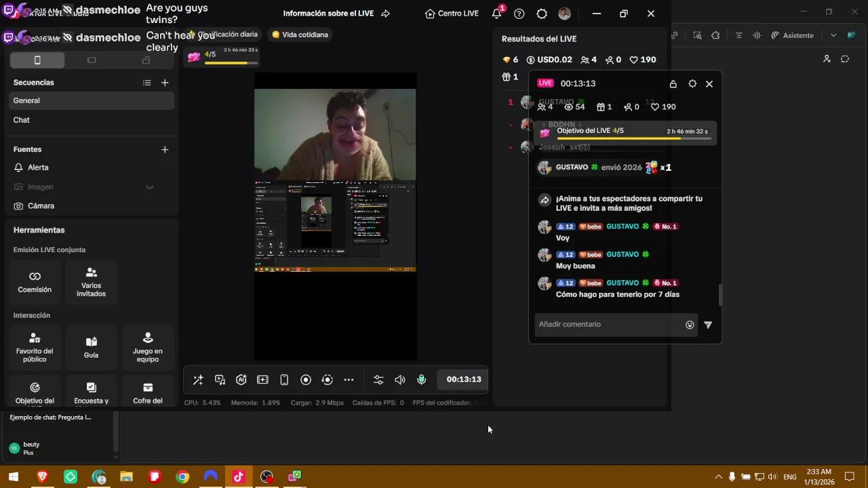Open the Cofre del tesoro tool tile
This screenshot has height=488, width=868.
click(147, 392)
